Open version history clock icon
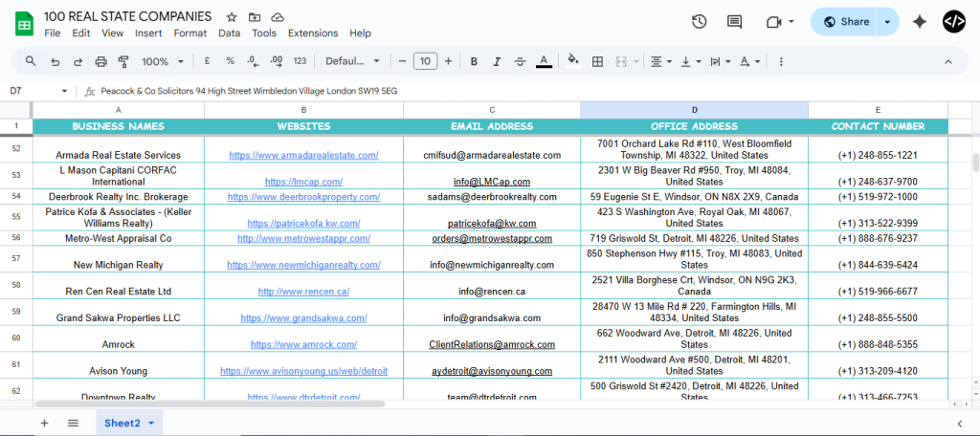980x436 pixels. [x=699, y=22]
